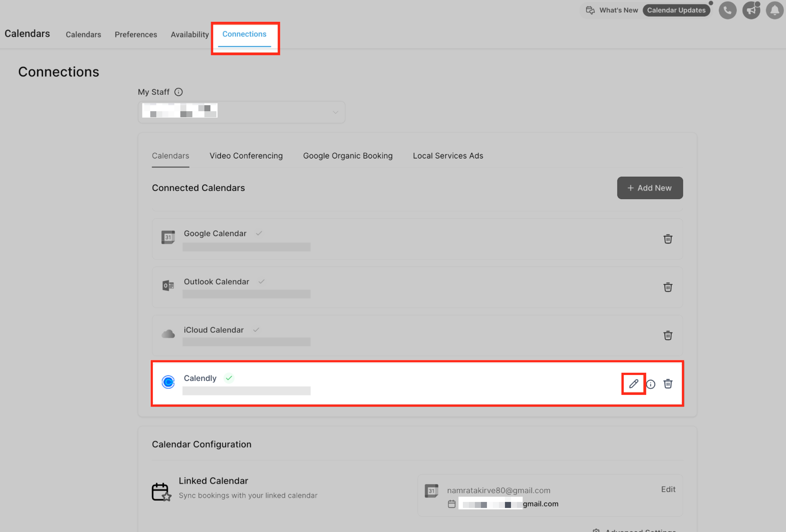Switch to the Connections tab
Viewport: 786px width, 532px height.
244,34
